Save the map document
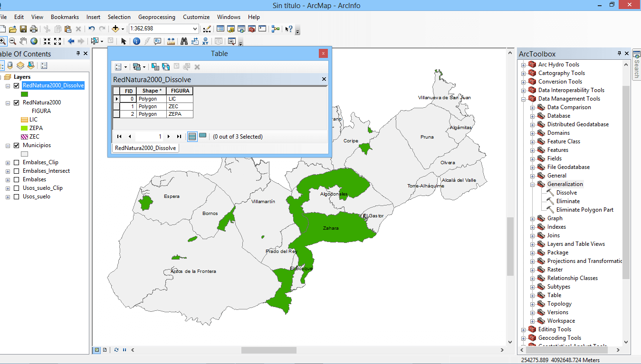Viewport: 641px width, 364px height. pos(23,29)
